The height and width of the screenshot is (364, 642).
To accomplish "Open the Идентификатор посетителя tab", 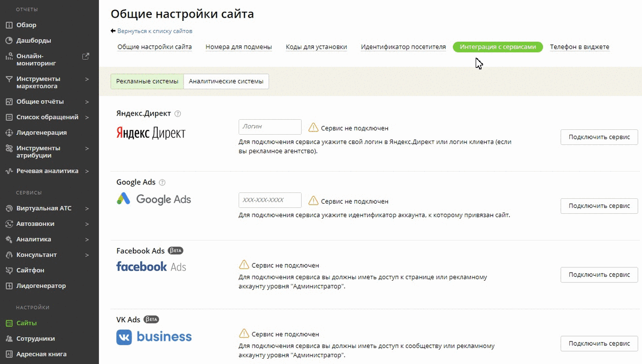I will click(x=403, y=47).
